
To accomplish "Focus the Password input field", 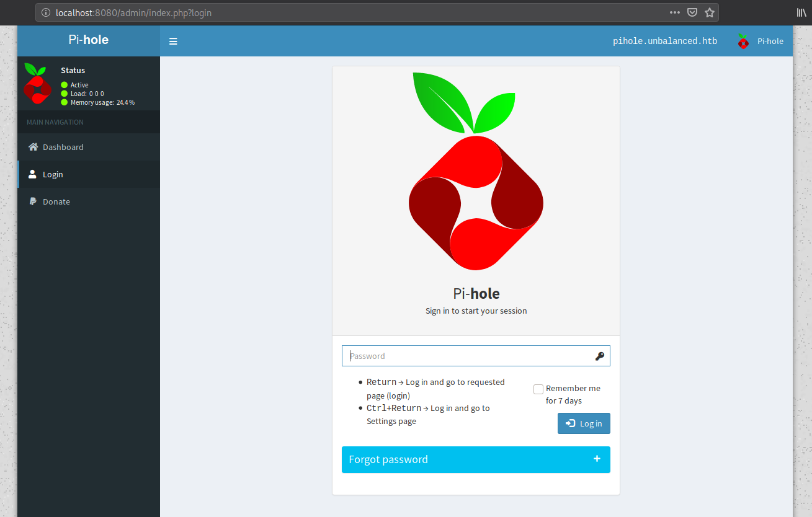I will [476, 356].
